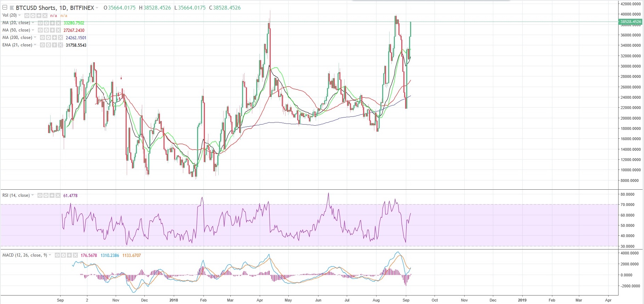Remove the EMA (21, close) indicator

pos(61,45)
